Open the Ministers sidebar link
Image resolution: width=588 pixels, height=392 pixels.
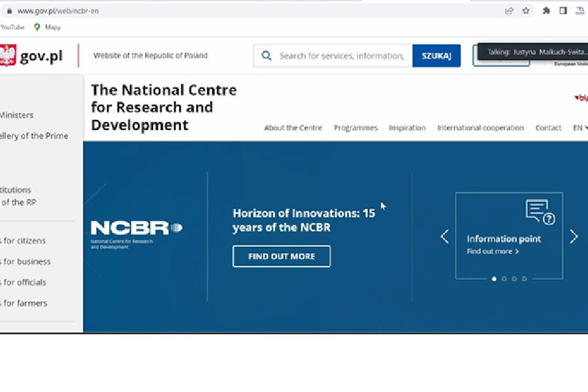click(16, 115)
